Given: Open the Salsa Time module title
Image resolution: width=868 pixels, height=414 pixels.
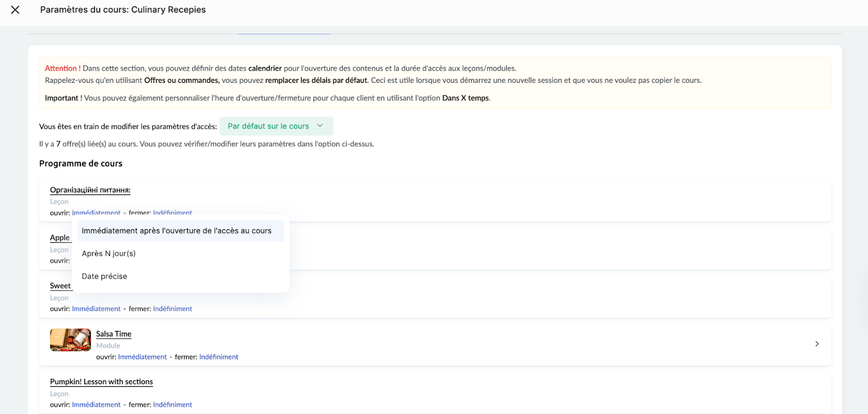Looking at the screenshot, I should coord(113,334).
